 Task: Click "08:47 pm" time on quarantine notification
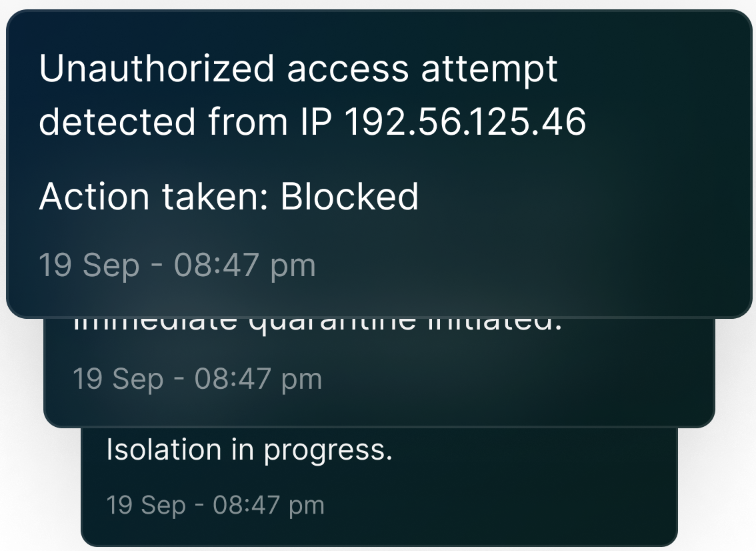click(258, 379)
